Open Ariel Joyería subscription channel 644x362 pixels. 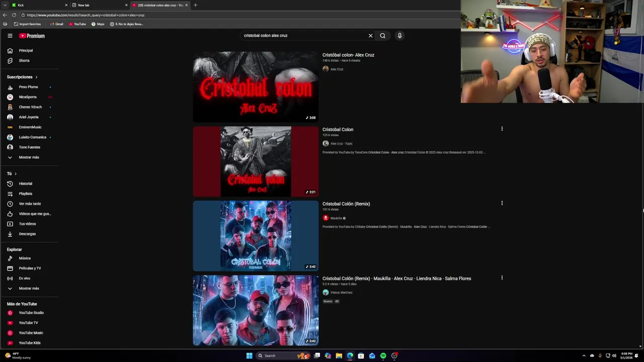(29, 117)
